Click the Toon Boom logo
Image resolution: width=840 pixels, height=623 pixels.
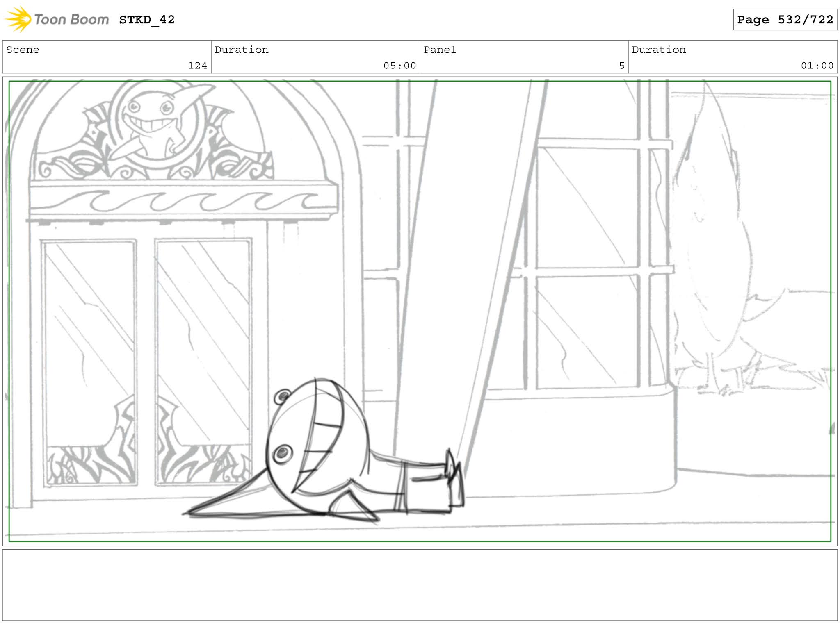pos(57,19)
